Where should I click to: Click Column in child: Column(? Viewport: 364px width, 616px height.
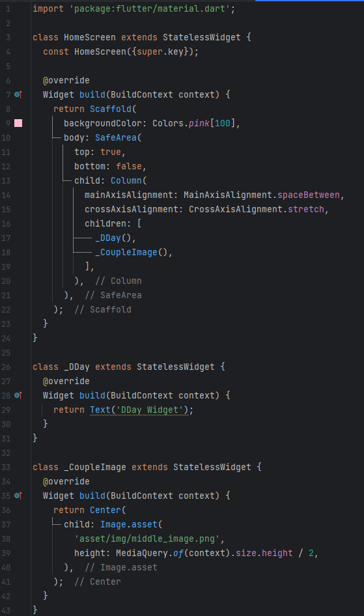(126, 181)
